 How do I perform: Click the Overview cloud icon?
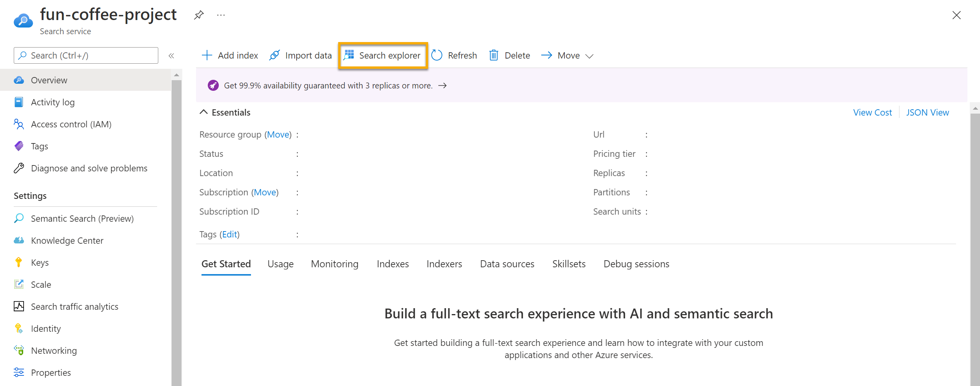point(19,80)
